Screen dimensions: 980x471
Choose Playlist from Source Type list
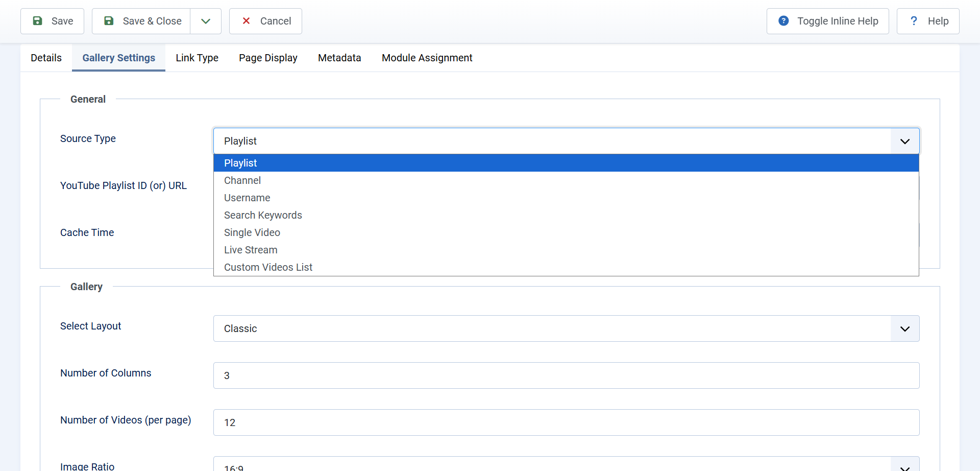tap(566, 163)
